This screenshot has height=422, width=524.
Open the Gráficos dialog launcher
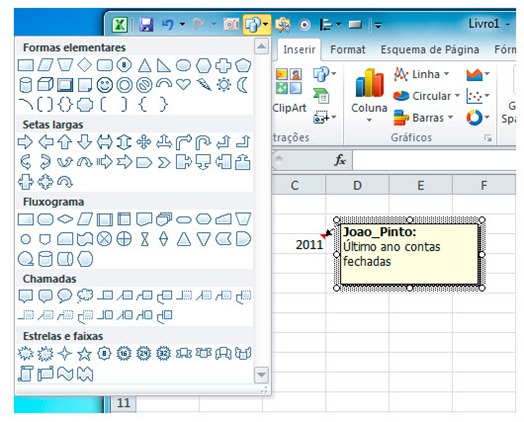click(488, 138)
